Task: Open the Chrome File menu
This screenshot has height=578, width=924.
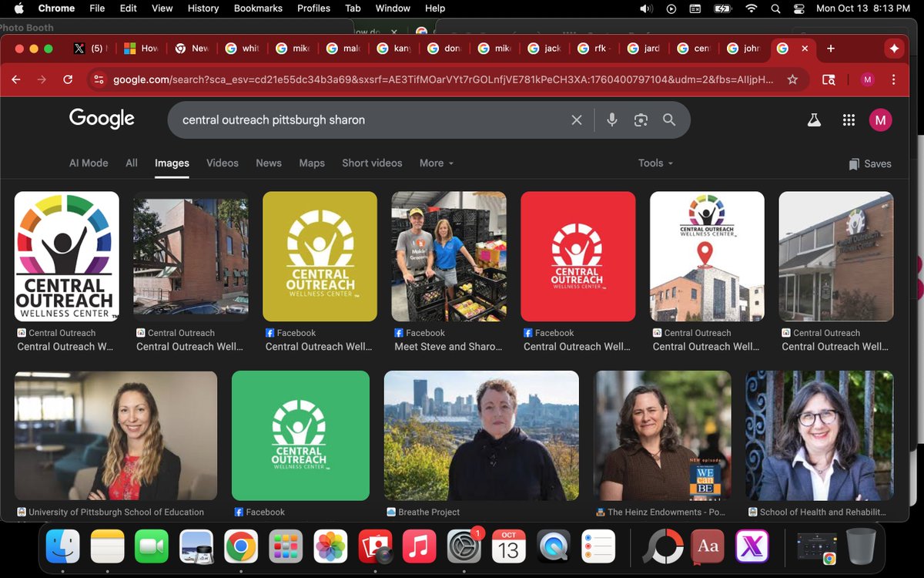Action: [97, 8]
